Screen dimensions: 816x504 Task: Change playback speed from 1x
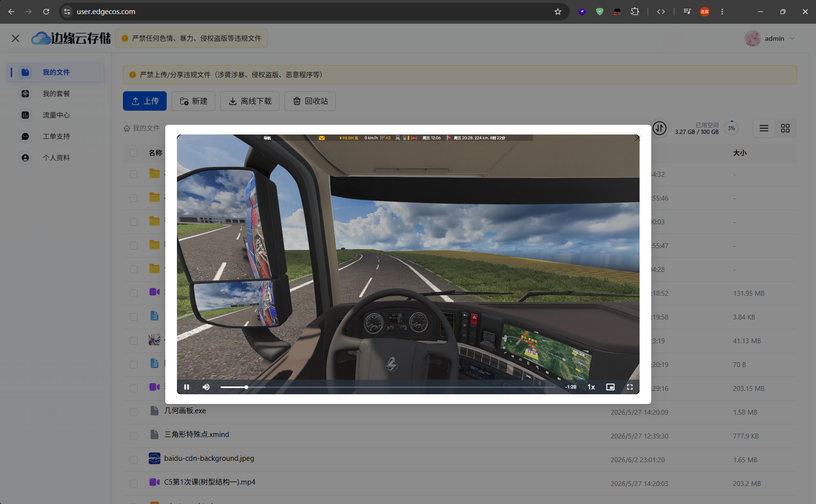591,387
